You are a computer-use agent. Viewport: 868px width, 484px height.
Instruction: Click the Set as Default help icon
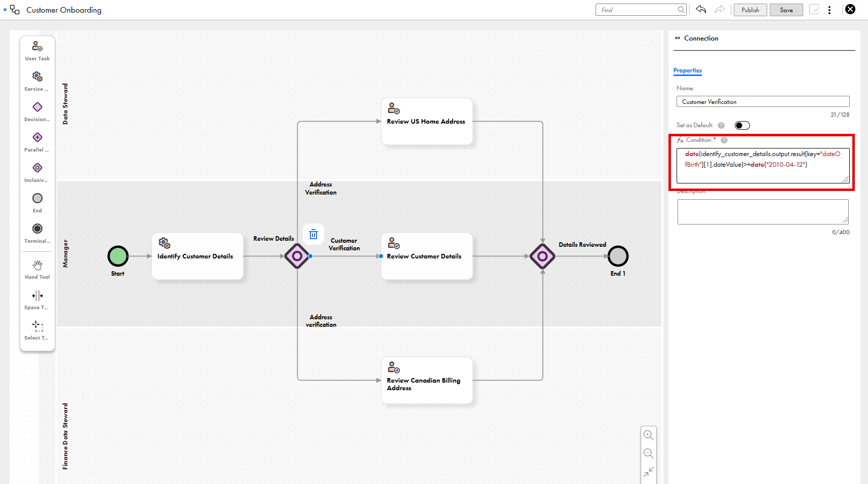coord(721,125)
